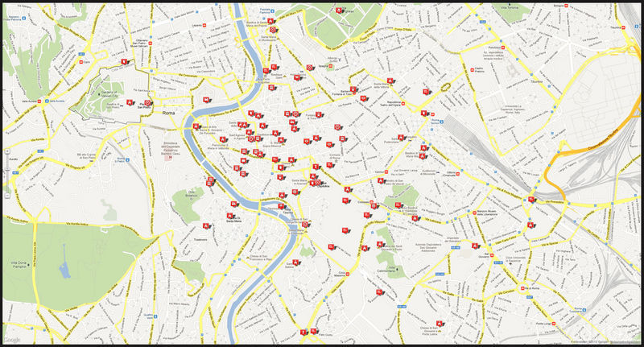Select the marker at Porta Maggiore on Via Prenestina
Image resolution: width=644 pixels, height=347 pixels.
(x=531, y=200)
